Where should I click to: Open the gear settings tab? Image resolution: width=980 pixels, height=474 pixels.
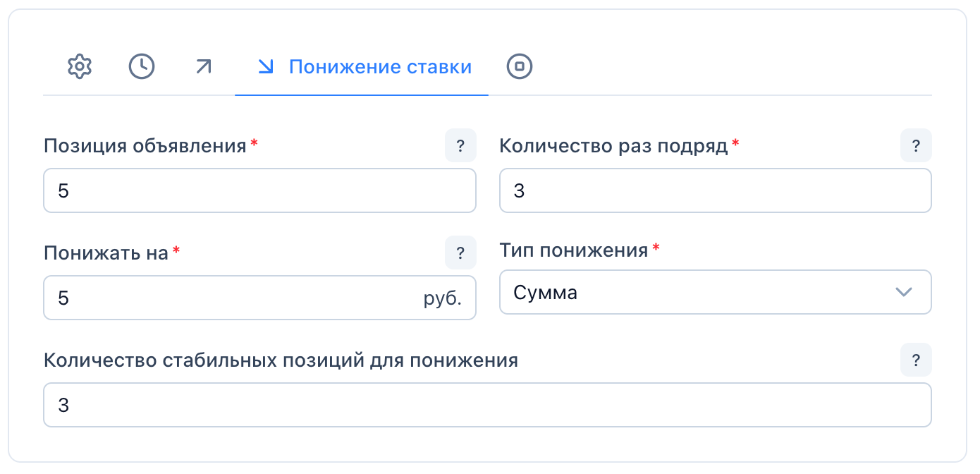coord(80,67)
